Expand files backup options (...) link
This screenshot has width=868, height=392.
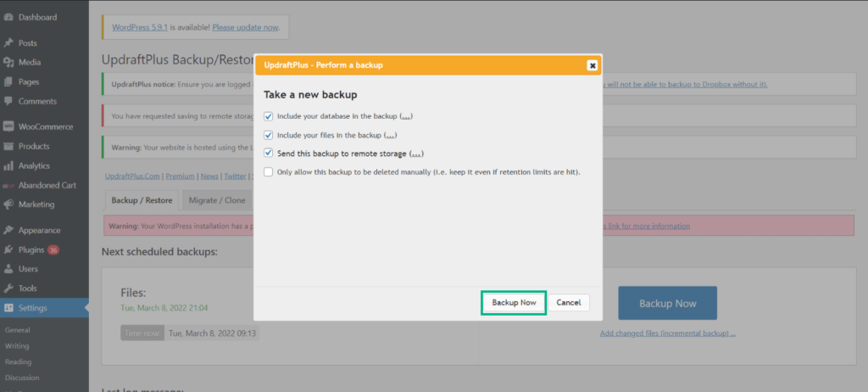click(390, 135)
